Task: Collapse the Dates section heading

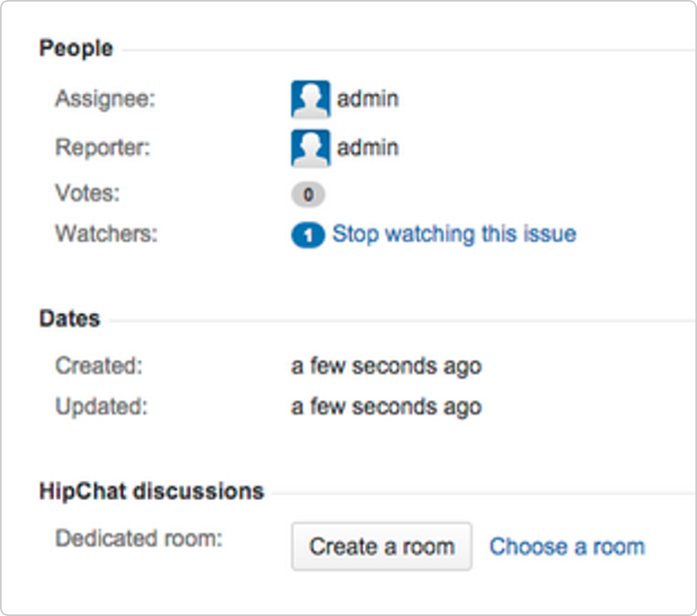Action: click(x=70, y=319)
